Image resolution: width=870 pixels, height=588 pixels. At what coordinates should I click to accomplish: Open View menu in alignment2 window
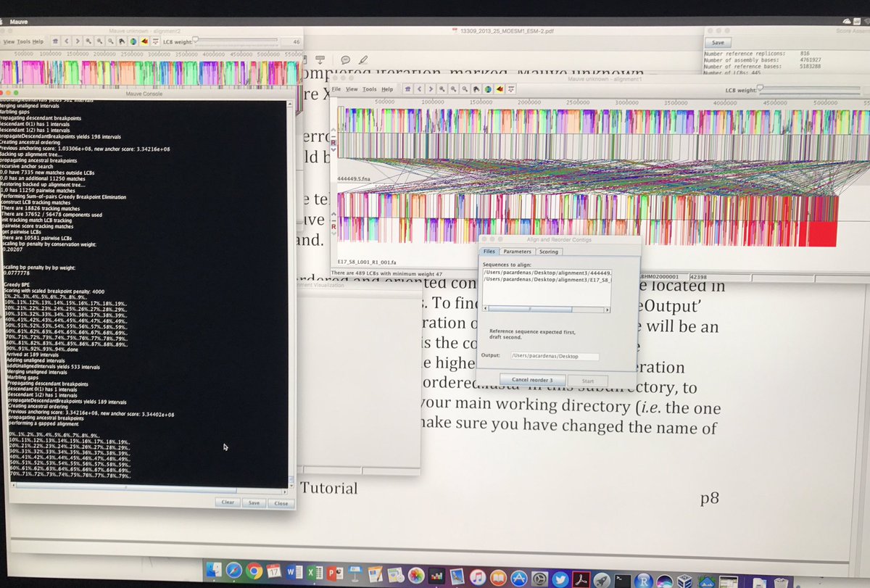[x=9, y=41]
